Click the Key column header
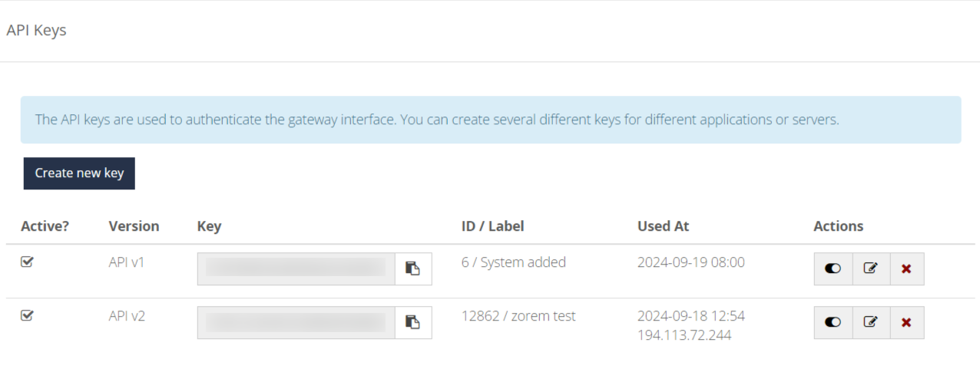 click(209, 226)
